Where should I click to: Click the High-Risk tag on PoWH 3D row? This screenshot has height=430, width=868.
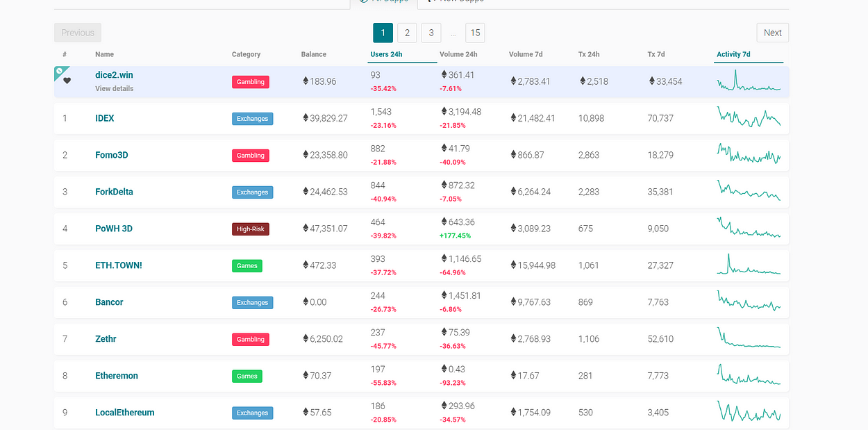(x=251, y=229)
